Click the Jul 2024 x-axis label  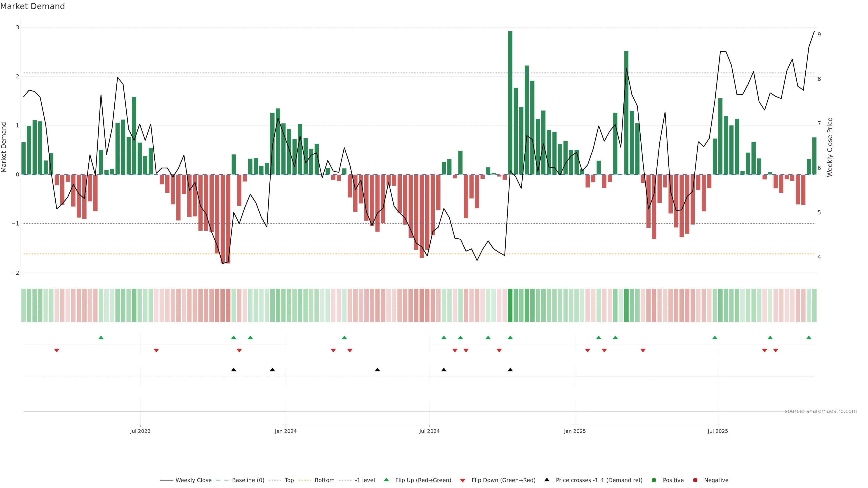pyautogui.click(x=429, y=431)
